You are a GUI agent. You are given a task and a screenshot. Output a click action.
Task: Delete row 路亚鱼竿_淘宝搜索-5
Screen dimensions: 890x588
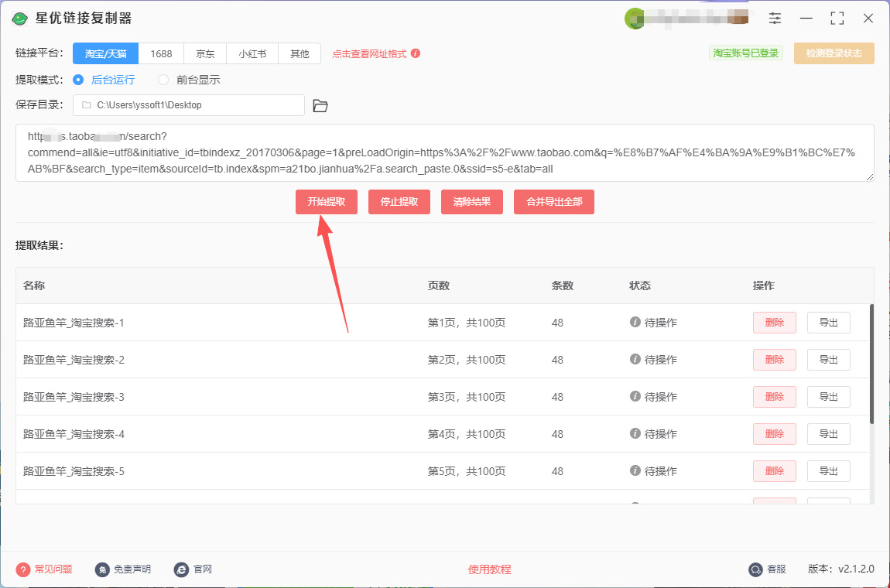point(774,471)
